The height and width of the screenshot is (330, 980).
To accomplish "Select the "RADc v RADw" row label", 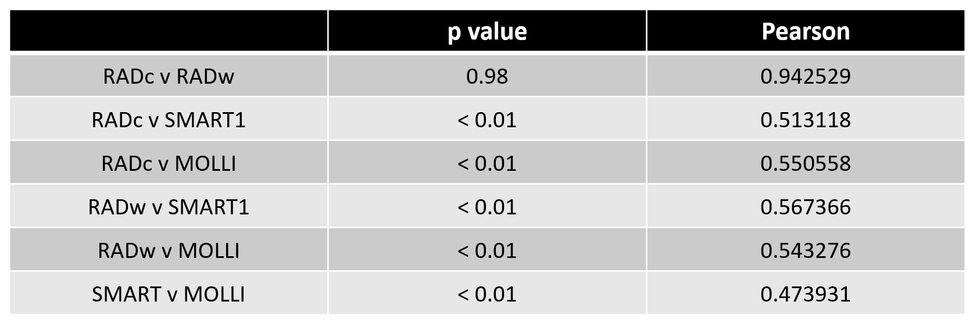I will (169, 77).
